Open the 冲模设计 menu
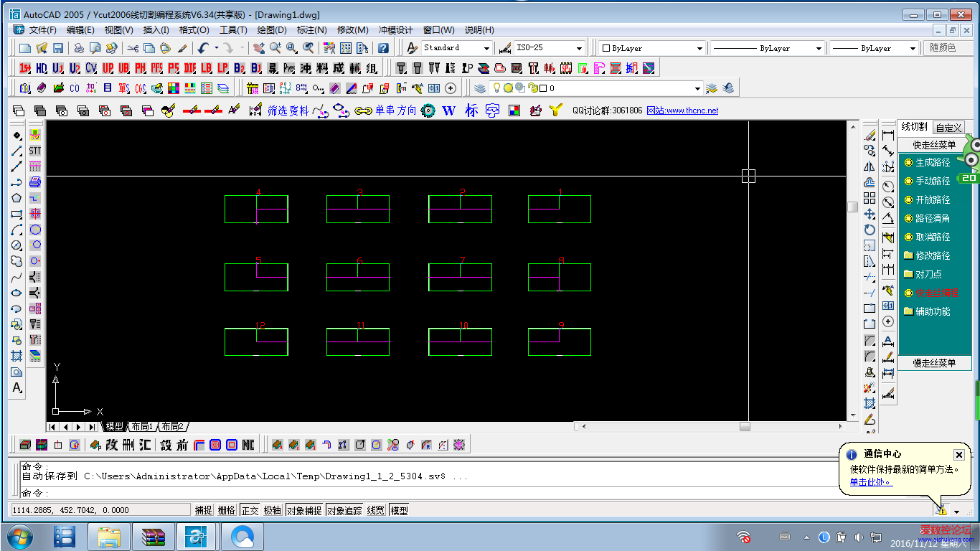 point(395,30)
